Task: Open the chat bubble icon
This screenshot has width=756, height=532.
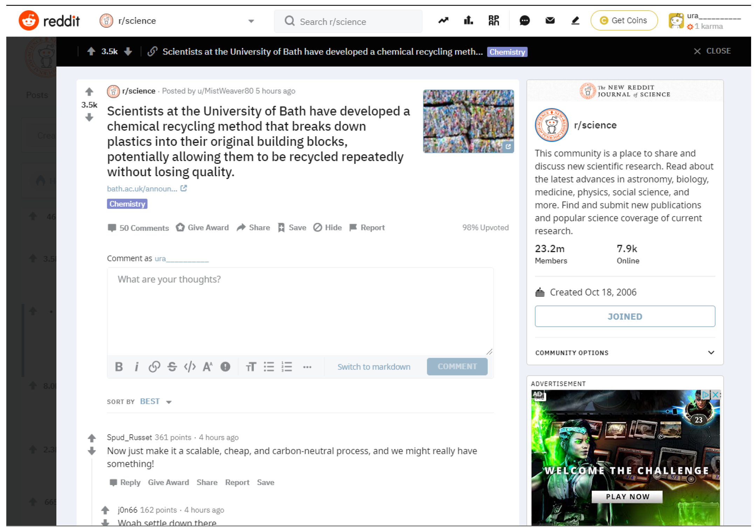Action: coord(524,21)
